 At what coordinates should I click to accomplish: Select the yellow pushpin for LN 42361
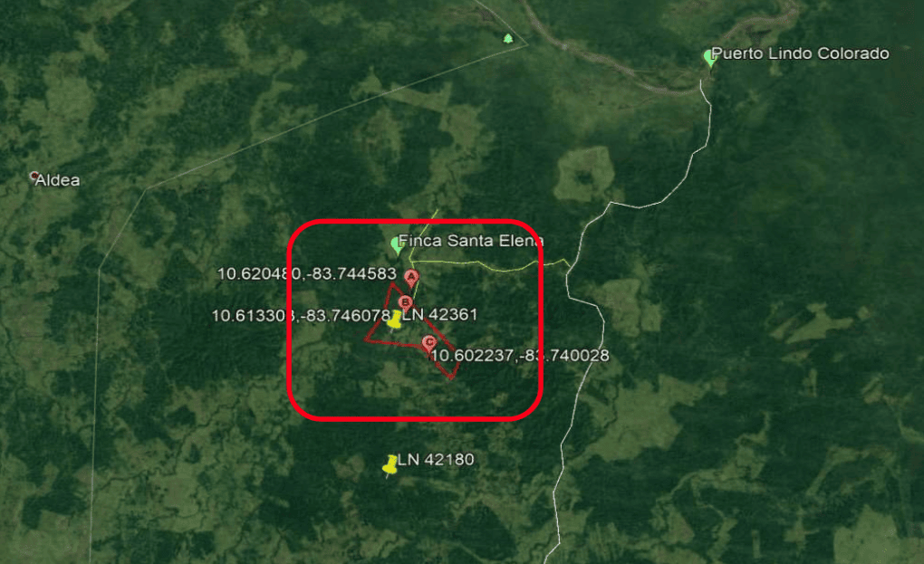coord(394,322)
